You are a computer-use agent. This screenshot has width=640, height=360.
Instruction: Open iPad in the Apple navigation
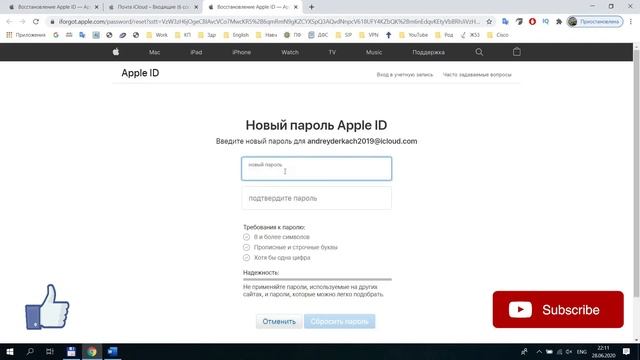pos(196,52)
